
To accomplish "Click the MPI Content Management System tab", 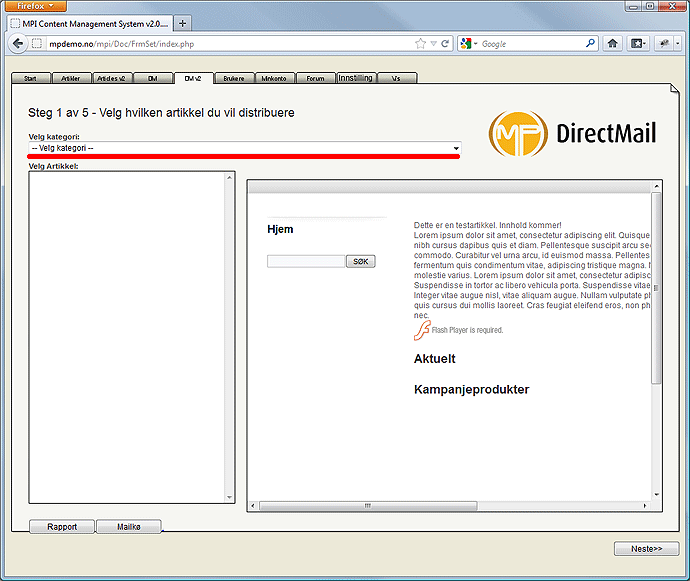I will [x=90, y=24].
